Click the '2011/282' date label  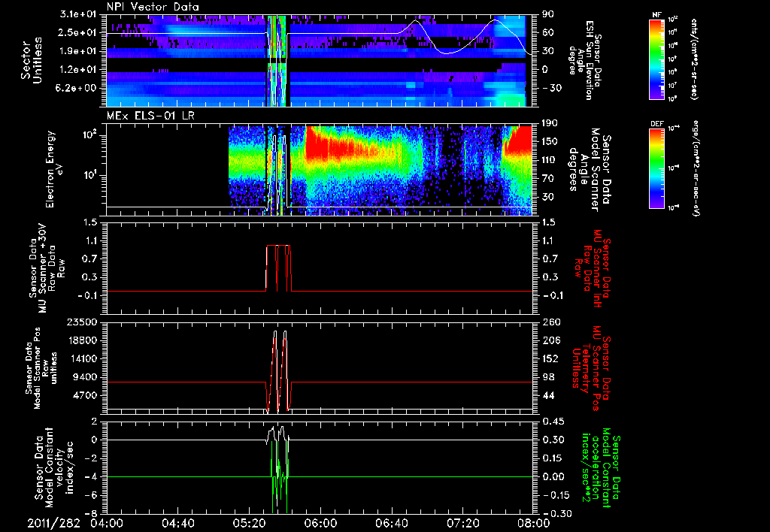[53, 523]
